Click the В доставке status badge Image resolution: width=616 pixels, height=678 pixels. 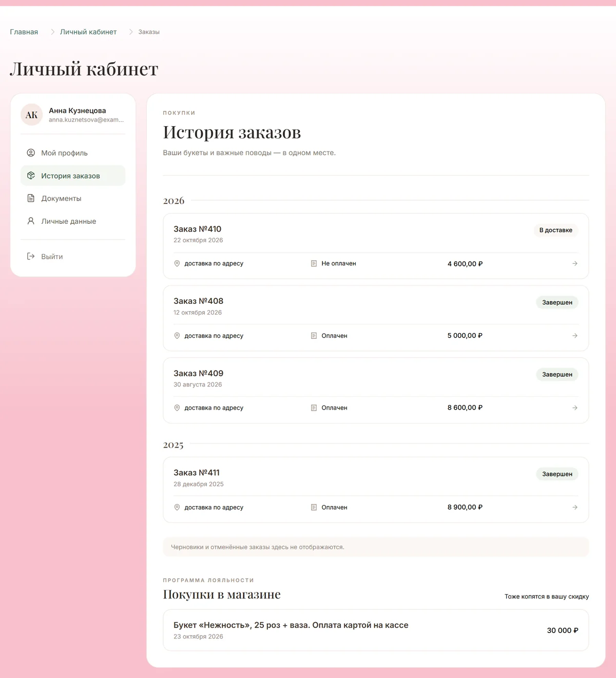[556, 230]
